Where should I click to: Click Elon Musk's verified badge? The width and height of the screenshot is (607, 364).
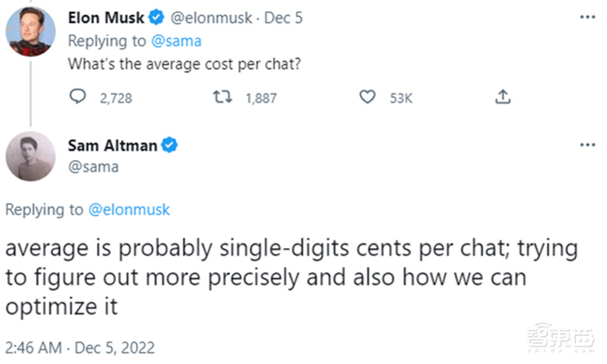tap(157, 18)
